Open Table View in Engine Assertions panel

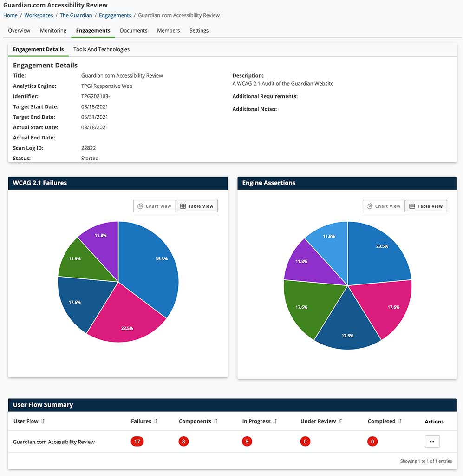tap(426, 206)
